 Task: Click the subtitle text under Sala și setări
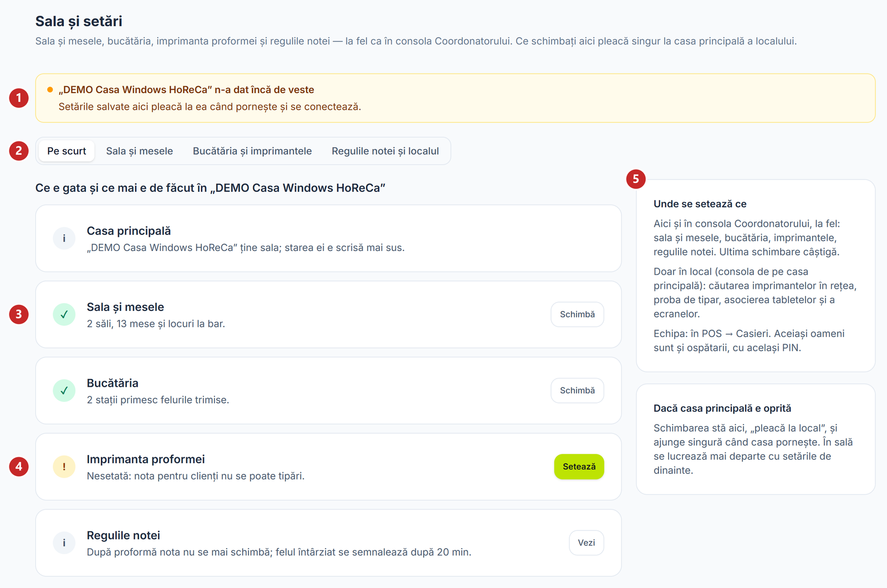[x=416, y=41]
